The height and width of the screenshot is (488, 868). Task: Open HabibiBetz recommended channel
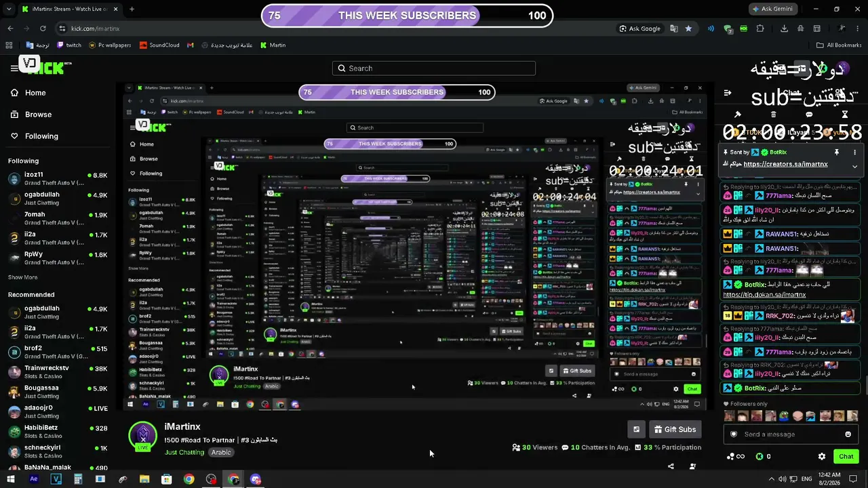click(x=58, y=431)
